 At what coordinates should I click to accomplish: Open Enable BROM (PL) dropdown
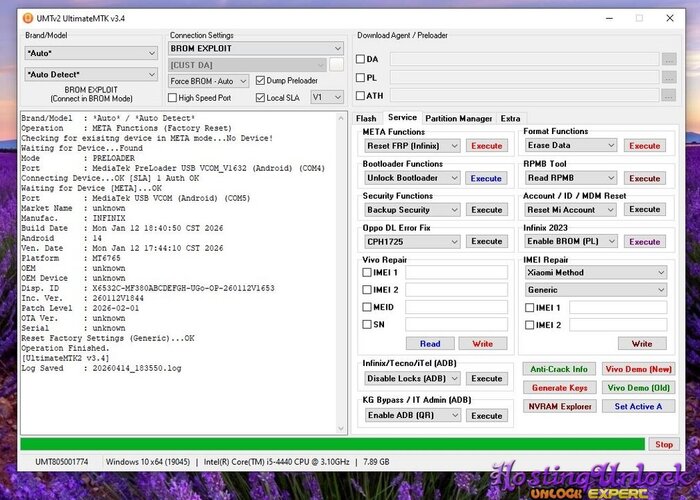coord(571,241)
